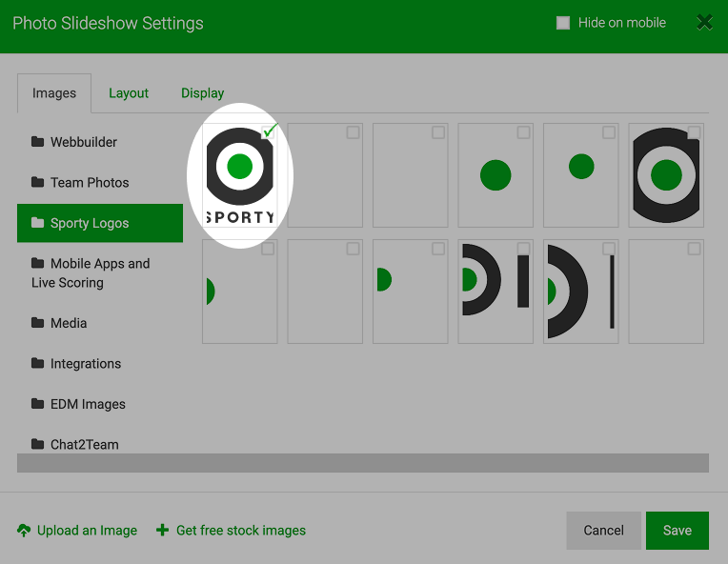The width and height of the screenshot is (728, 564).
Task: Tick the checkbox on the half-ring with thin bar
Action: click(609, 249)
